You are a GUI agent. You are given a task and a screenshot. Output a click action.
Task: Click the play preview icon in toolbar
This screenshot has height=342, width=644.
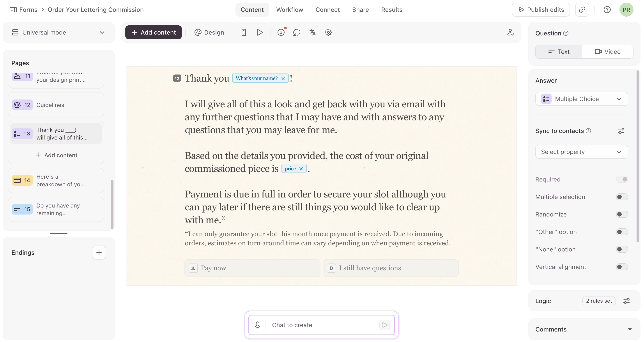click(260, 32)
